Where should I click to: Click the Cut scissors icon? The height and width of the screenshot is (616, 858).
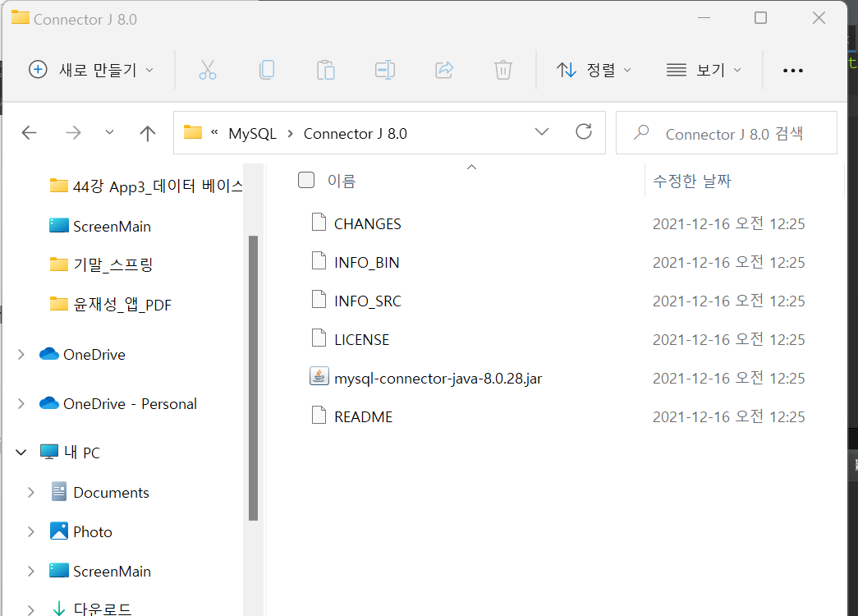coord(208,70)
